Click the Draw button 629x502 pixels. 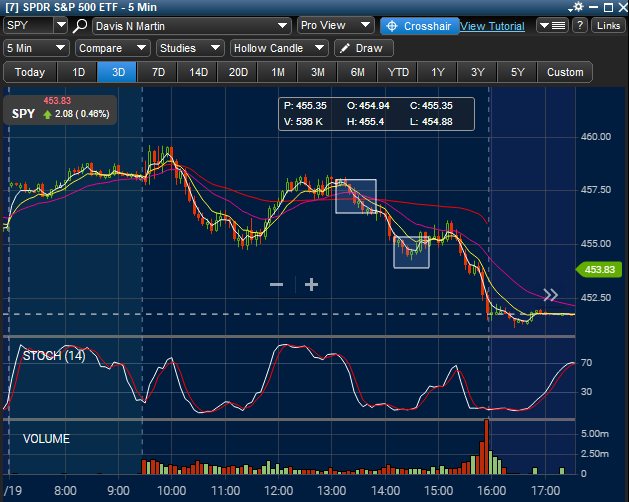[x=364, y=48]
